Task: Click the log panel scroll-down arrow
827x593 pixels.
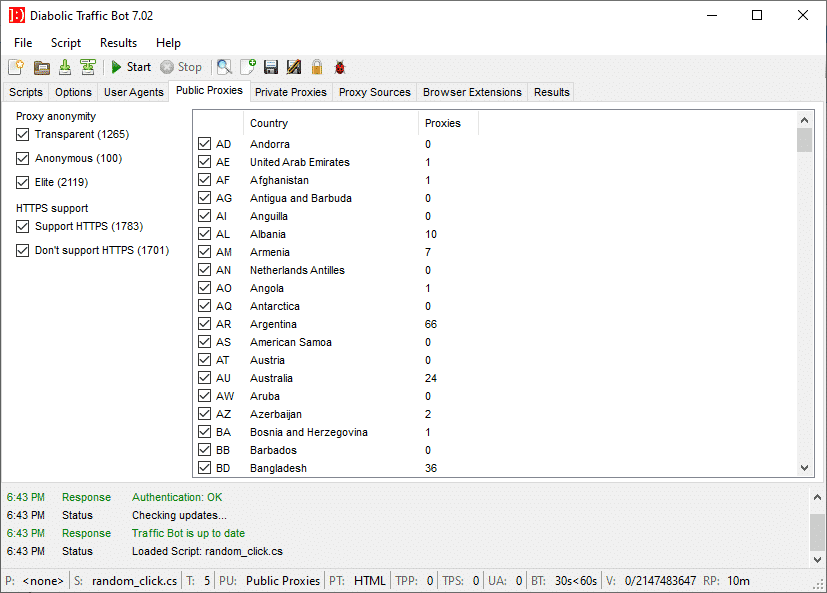Action: (817, 559)
